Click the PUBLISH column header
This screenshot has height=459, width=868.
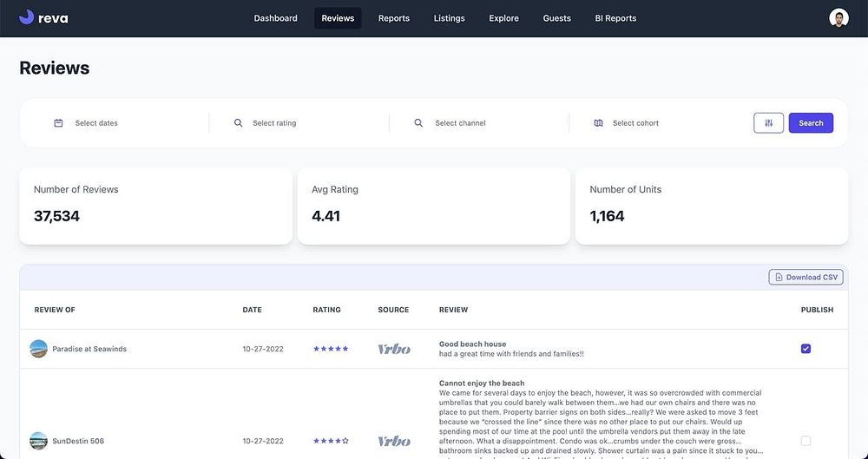click(x=817, y=310)
